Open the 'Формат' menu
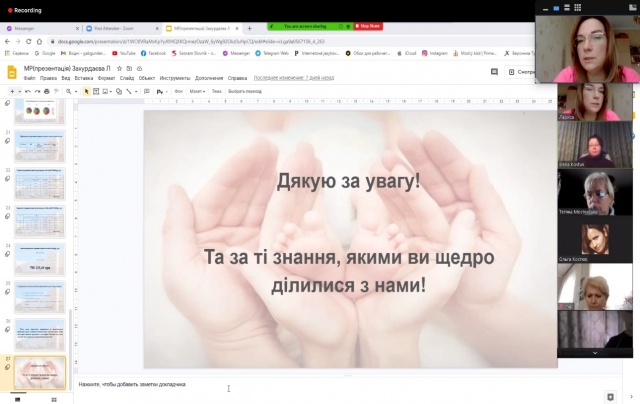Screen dimensions: 640x404 click(106, 78)
